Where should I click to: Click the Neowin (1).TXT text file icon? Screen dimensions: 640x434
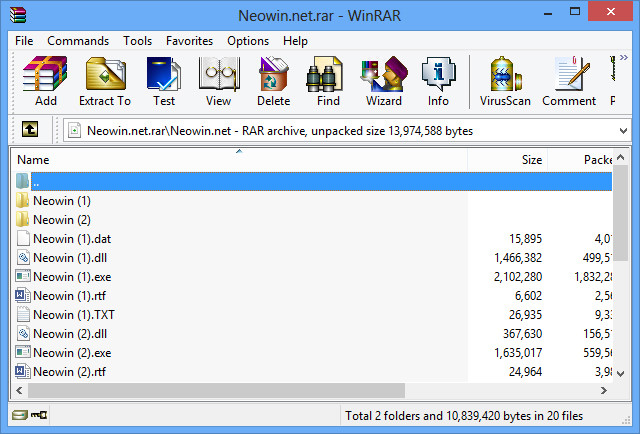pyautogui.click(x=23, y=314)
